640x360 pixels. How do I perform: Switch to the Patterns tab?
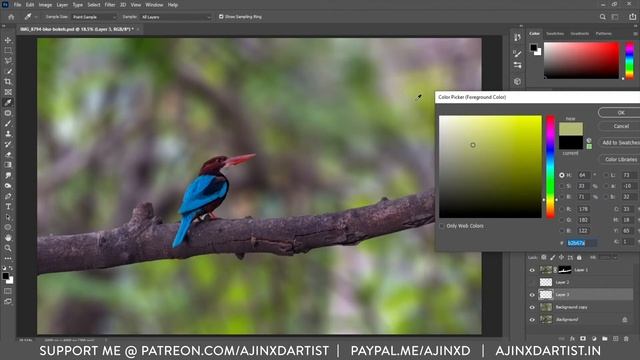click(x=604, y=33)
